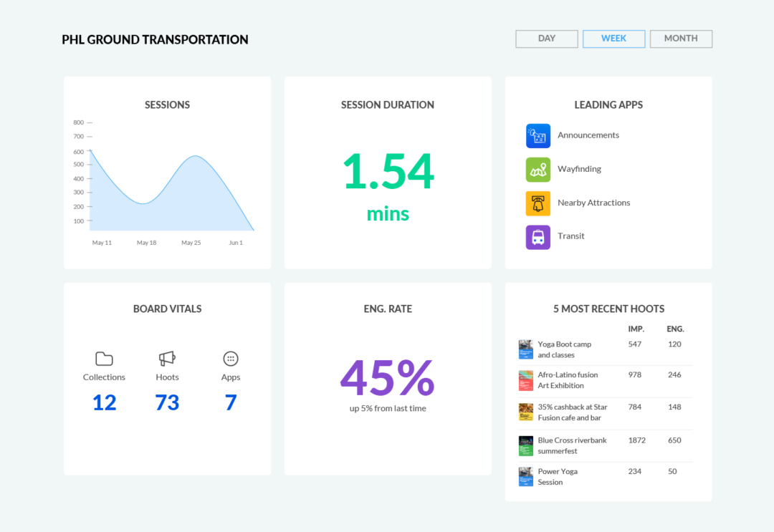Open the Collections folder icon
The width and height of the screenshot is (774, 532).
104,358
